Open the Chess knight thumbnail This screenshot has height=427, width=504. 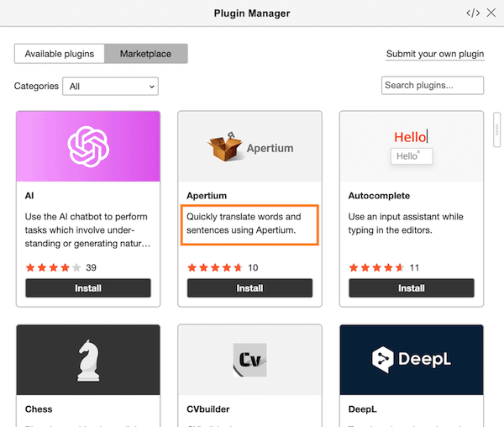pyautogui.click(x=88, y=360)
